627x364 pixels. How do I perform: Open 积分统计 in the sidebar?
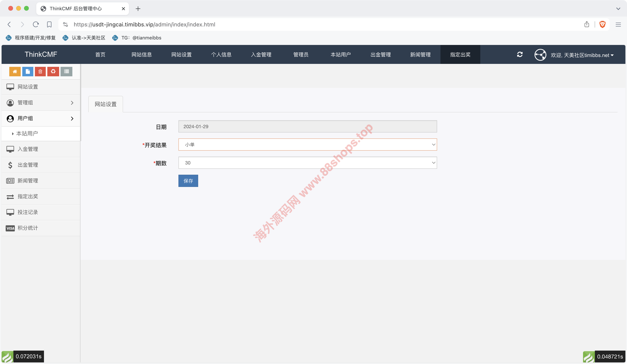click(28, 228)
